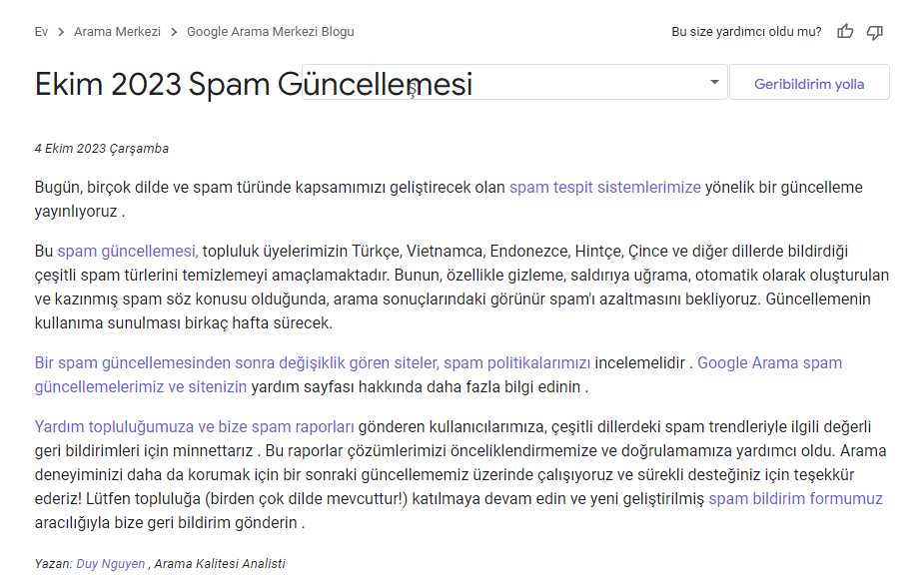Open spam politikalarımızı link

pos(516,363)
